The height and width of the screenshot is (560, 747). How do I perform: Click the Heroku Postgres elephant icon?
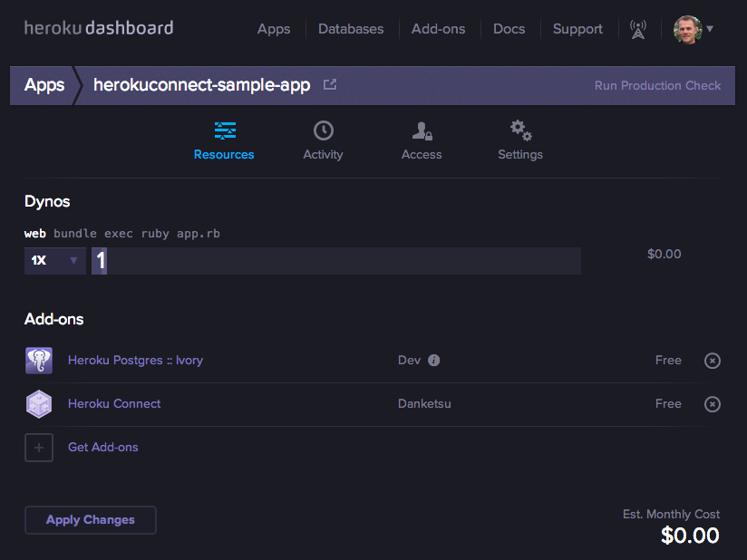pos(39,361)
